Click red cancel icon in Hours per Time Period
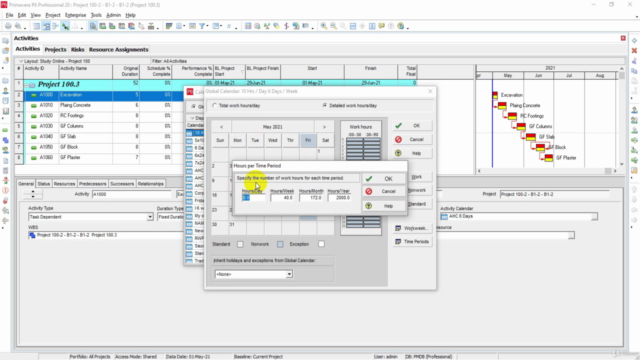 click(x=369, y=191)
